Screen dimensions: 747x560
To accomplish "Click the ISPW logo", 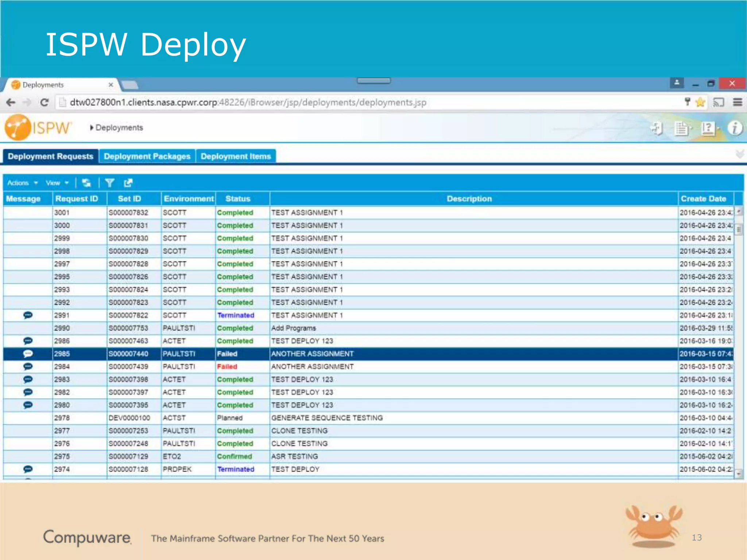I will (38, 127).
